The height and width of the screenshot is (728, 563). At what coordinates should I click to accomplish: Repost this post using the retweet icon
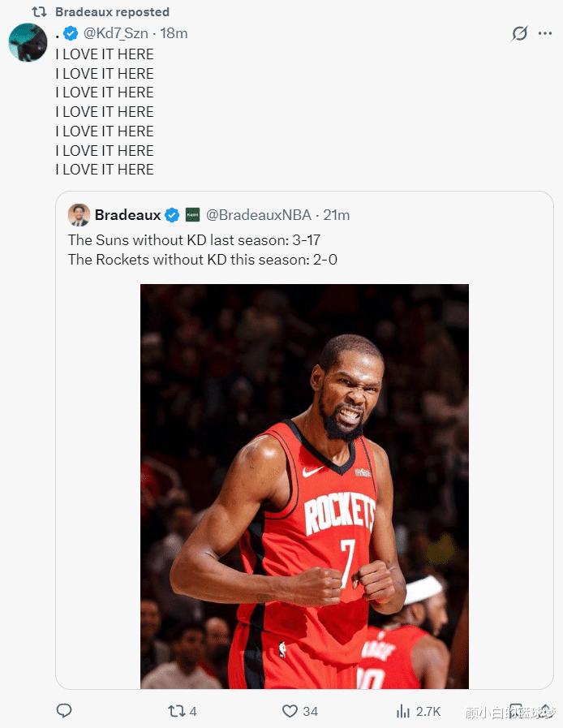coord(176,711)
